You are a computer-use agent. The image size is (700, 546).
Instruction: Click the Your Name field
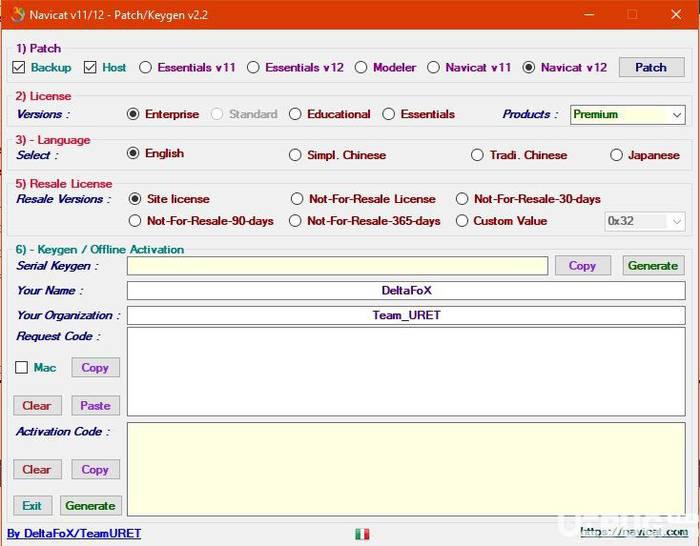point(406,291)
